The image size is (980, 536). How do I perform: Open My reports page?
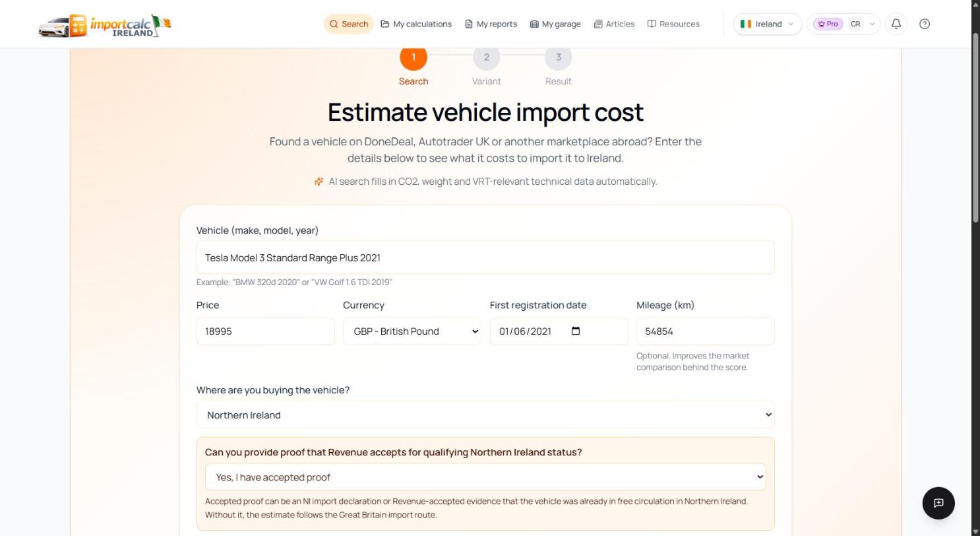(x=491, y=24)
